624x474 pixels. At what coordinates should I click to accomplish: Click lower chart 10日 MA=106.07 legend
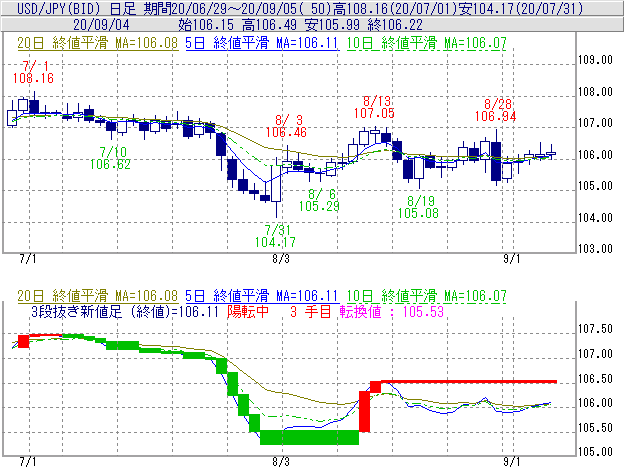point(427,296)
